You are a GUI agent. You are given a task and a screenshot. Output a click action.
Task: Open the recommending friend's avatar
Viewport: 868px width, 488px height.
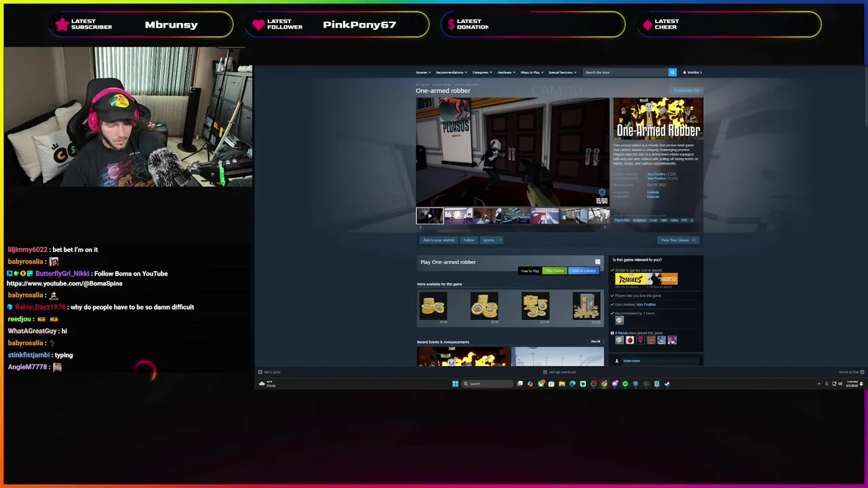619,320
